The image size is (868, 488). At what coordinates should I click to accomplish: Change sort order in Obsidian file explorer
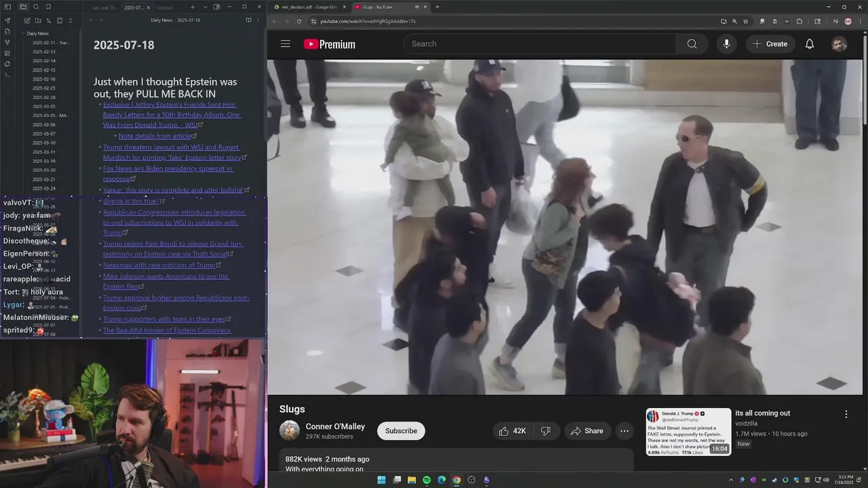point(48,20)
